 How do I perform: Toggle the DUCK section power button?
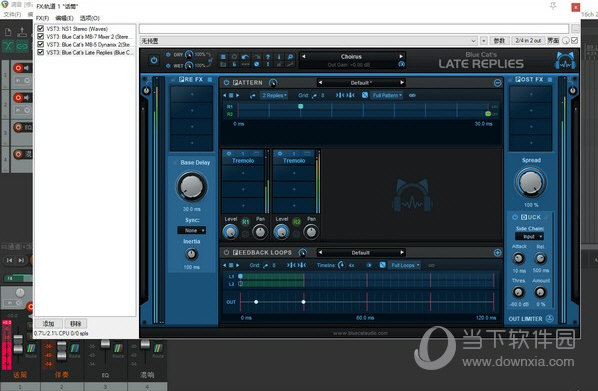(515, 217)
